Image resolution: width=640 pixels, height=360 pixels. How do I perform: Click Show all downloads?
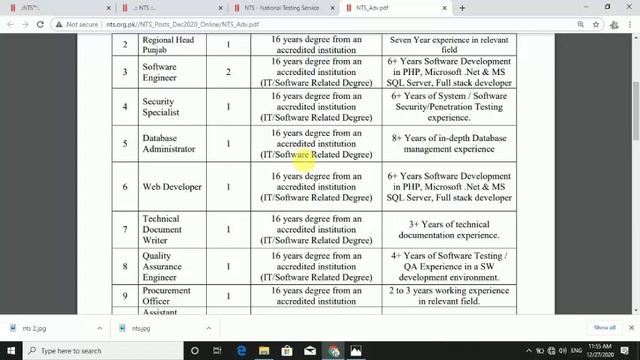604,328
